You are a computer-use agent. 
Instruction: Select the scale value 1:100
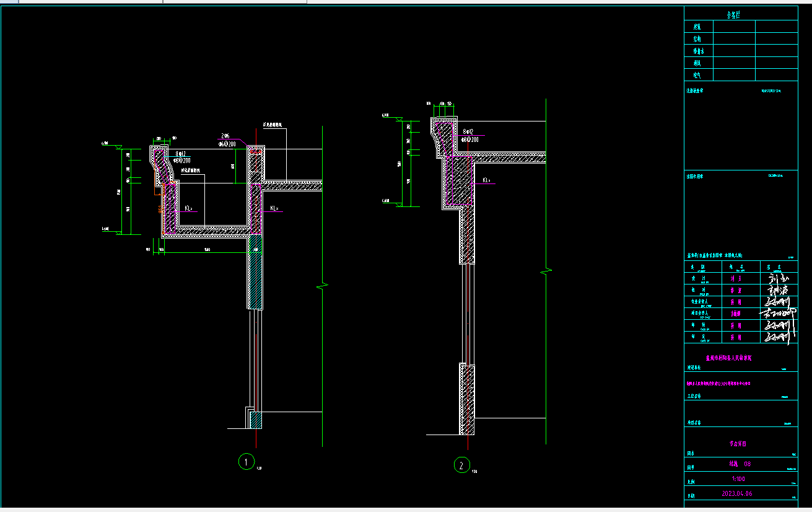(x=738, y=479)
